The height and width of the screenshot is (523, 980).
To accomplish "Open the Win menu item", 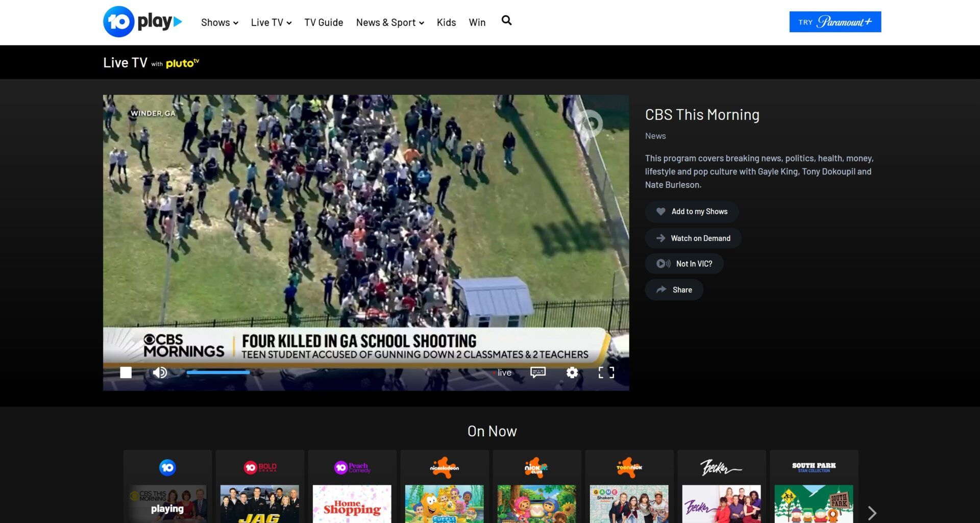I will tap(477, 22).
